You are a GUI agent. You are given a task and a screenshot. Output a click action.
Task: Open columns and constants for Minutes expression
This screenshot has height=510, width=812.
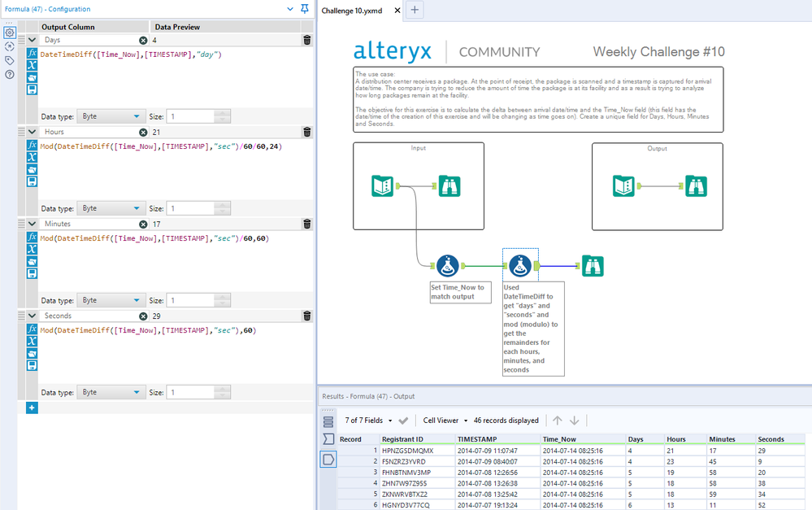click(32, 249)
